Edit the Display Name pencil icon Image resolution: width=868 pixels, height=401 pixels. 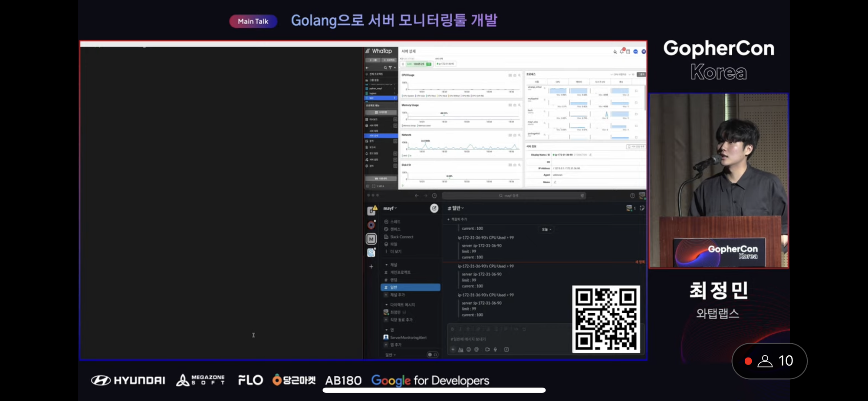pos(590,155)
